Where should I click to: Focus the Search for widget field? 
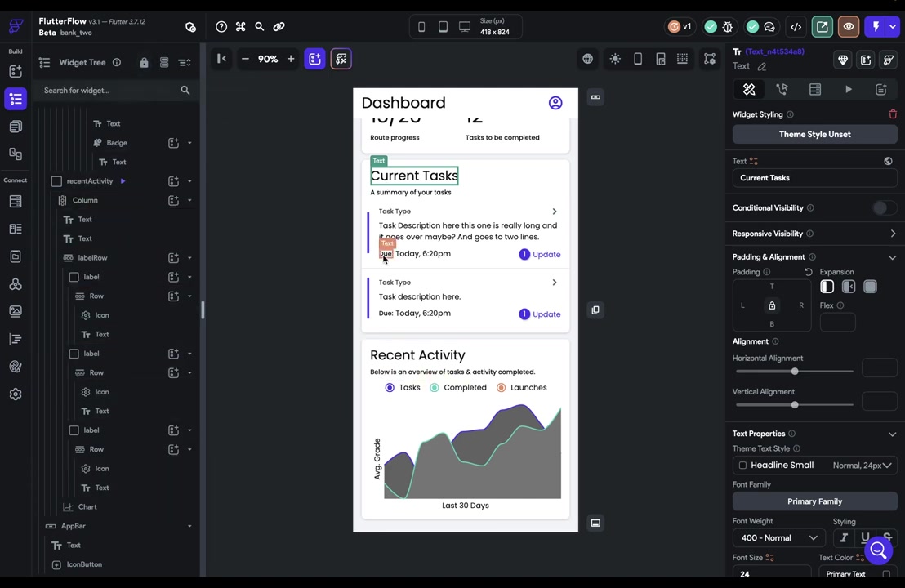(x=115, y=91)
